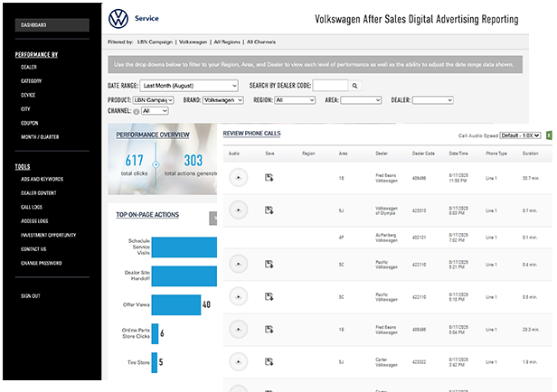This screenshot has height=392, width=557.
Task: Save recording of Pacific Volkswagen 5:18 PM call
Action: (269, 296)
